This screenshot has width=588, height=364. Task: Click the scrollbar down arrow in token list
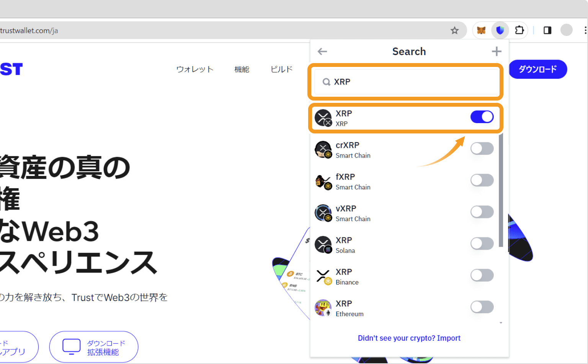point(501,323)
